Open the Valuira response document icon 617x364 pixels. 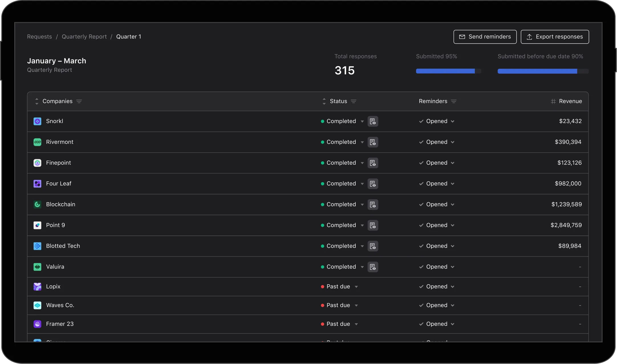coord(373,267)
